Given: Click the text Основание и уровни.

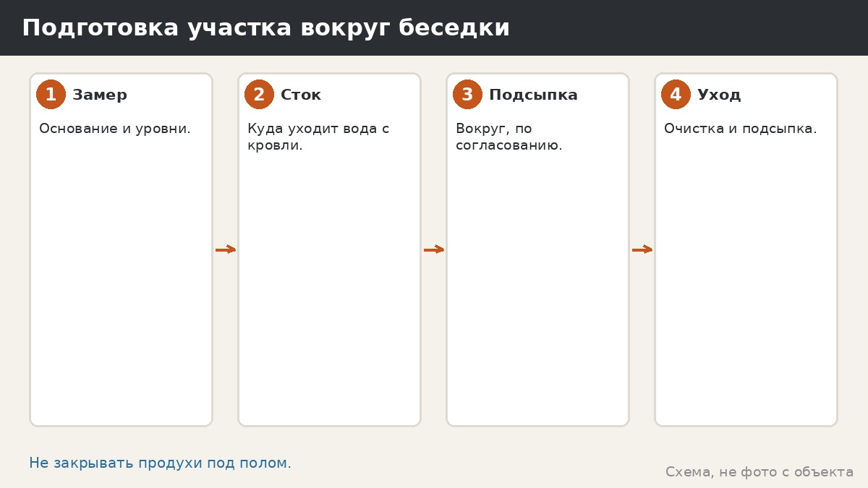Looking at the screenshot, I should tap(115, 129).
